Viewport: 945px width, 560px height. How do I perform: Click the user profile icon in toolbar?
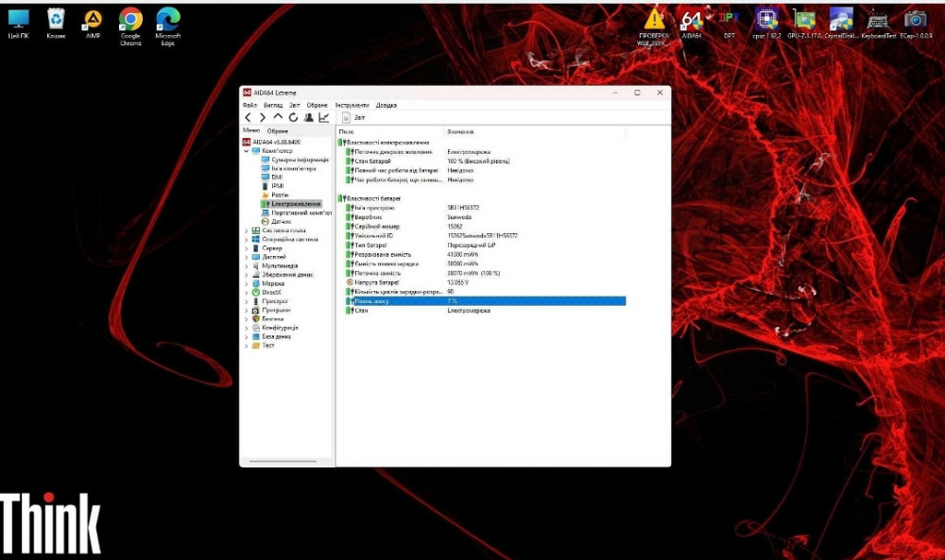point(308,117)
